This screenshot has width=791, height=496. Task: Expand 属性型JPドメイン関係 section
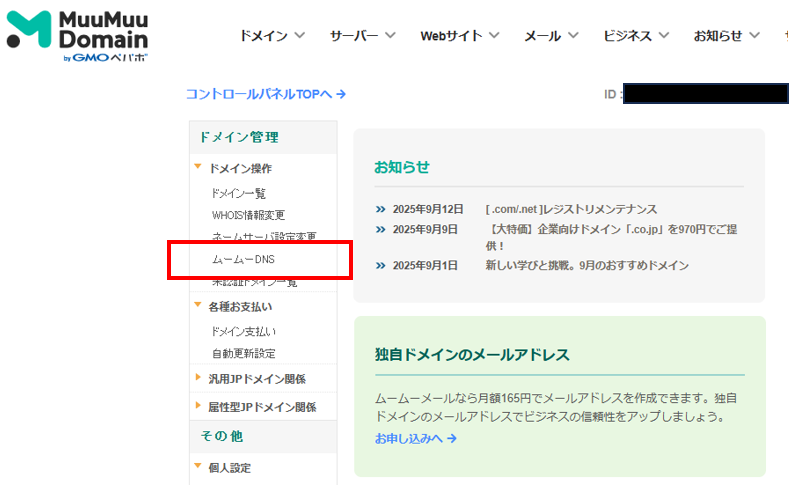(261, 407)
